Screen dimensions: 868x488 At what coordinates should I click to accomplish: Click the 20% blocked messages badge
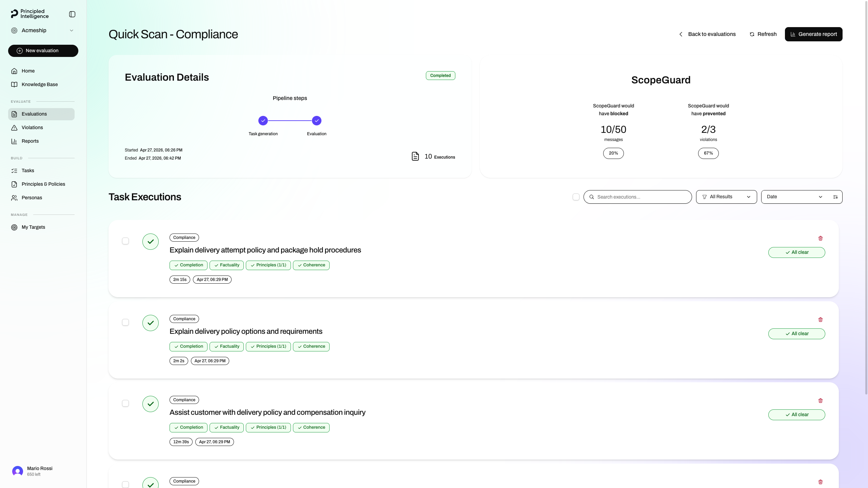click(x=613, y=153)
